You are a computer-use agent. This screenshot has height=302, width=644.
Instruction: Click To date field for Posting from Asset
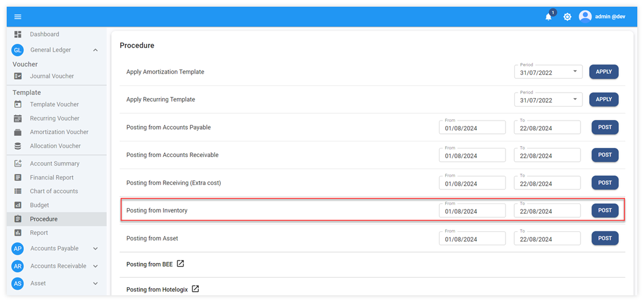click(x=546, y=239)
